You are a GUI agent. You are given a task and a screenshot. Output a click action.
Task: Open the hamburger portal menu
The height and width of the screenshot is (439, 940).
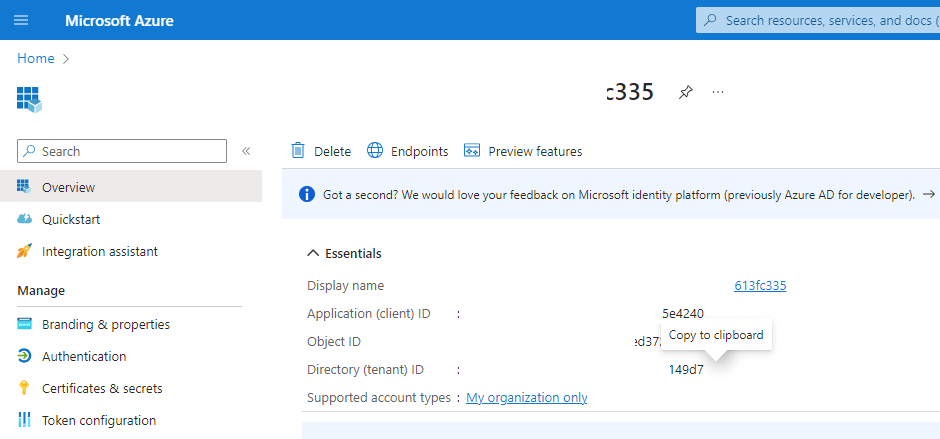tap(21, 20)
